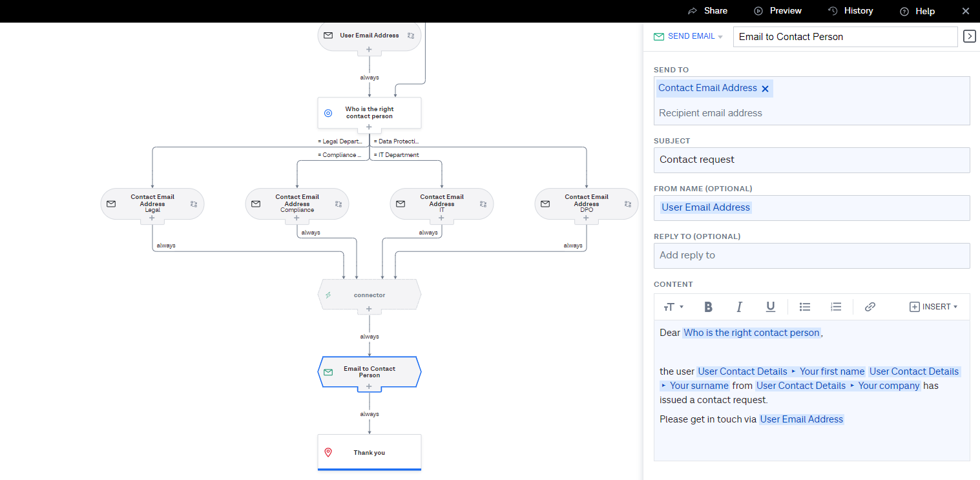
Task: Click the Add reply to field
Action: coord(811,255)
